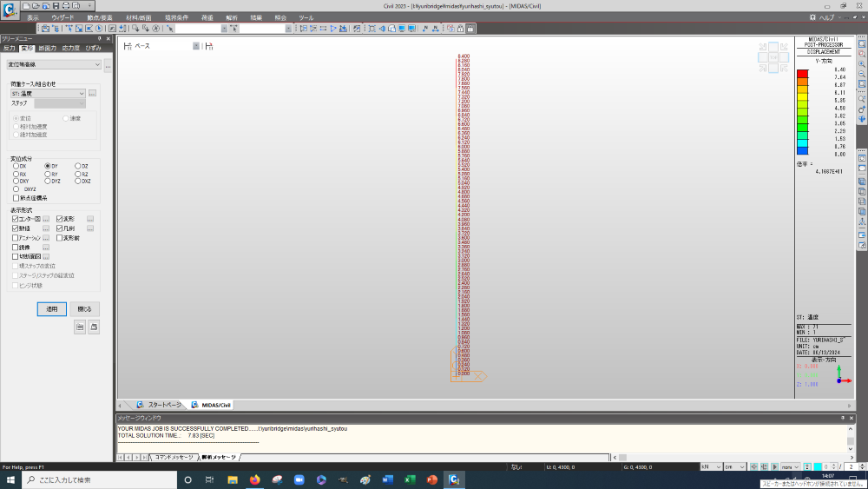Screen dimensions: 868x489
Task: Enable the 変形前 undeformed checkbox
Action: click(59, 238)
